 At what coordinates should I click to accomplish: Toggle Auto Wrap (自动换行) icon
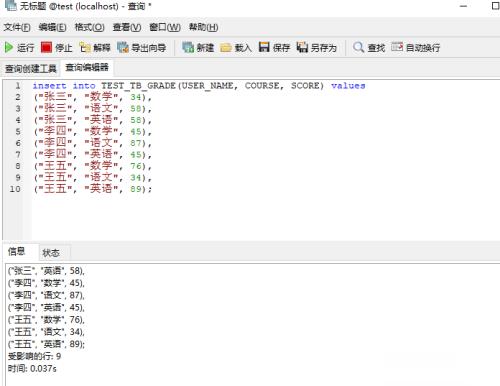[x=397, y=47]
